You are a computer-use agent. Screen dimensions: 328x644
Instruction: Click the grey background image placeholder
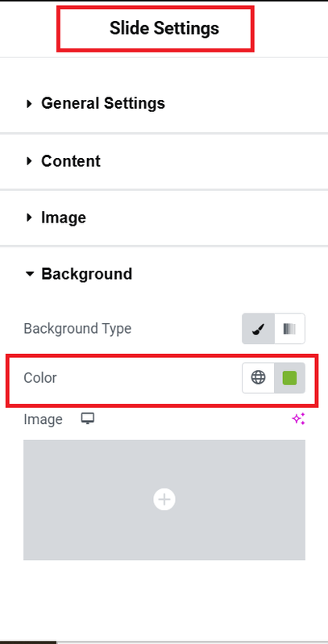coord(164,500)
